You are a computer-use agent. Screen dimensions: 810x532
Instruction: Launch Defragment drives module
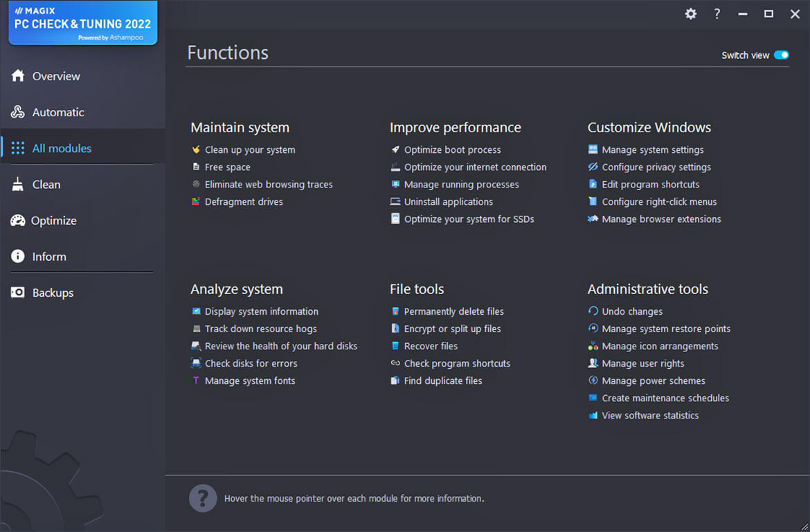coord(244,202)
